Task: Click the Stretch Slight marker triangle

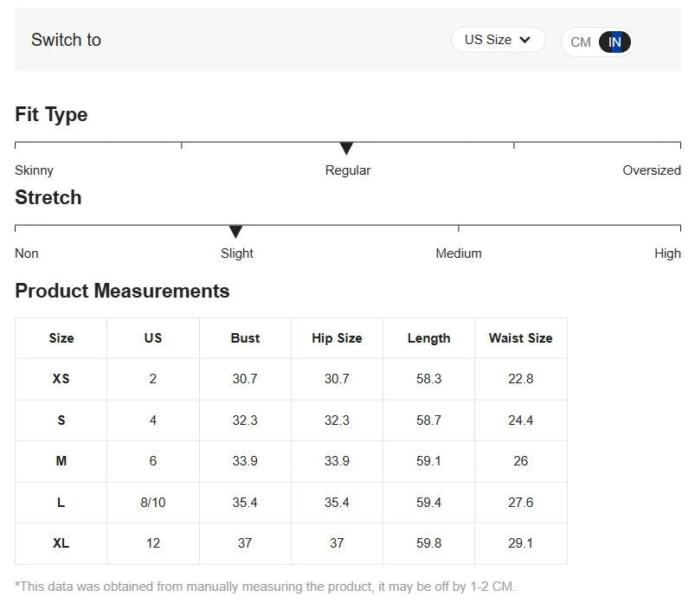Action: point(235,231)
